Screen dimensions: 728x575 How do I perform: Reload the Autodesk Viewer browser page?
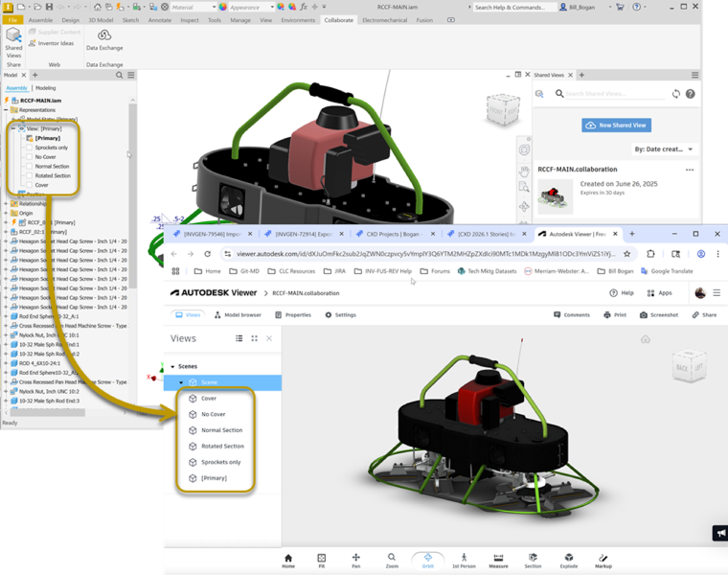point(208,254)
